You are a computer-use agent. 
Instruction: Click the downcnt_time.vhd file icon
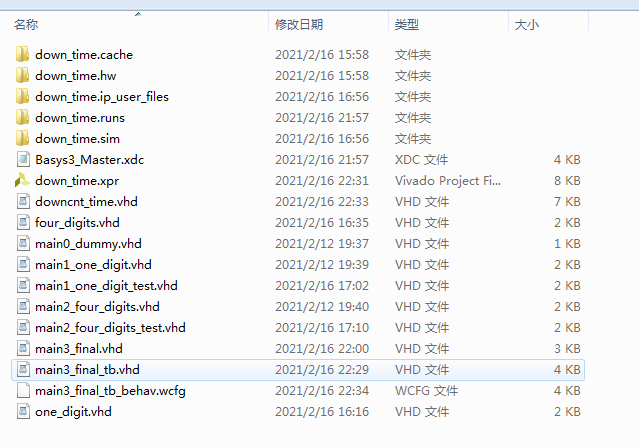23,201
